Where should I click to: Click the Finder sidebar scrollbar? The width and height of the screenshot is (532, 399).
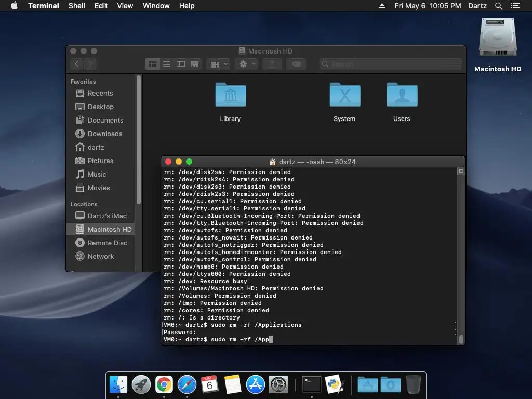pyautogui.click(x=138, y=140)
